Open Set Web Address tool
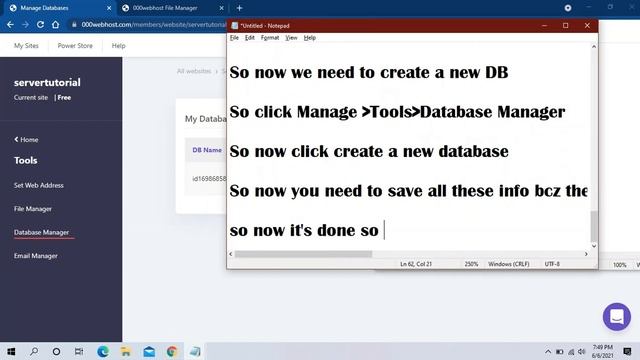This screenshot has height=360, width=640. tap(39, 185)
